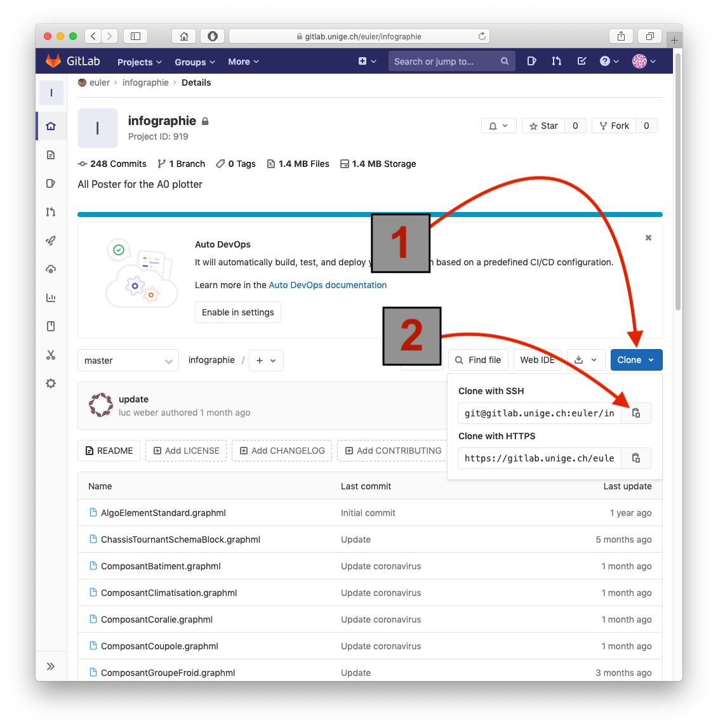Screen dimensions: 718x728
Task: Open Merge Requests in the left sidebar
Action: 51,212
